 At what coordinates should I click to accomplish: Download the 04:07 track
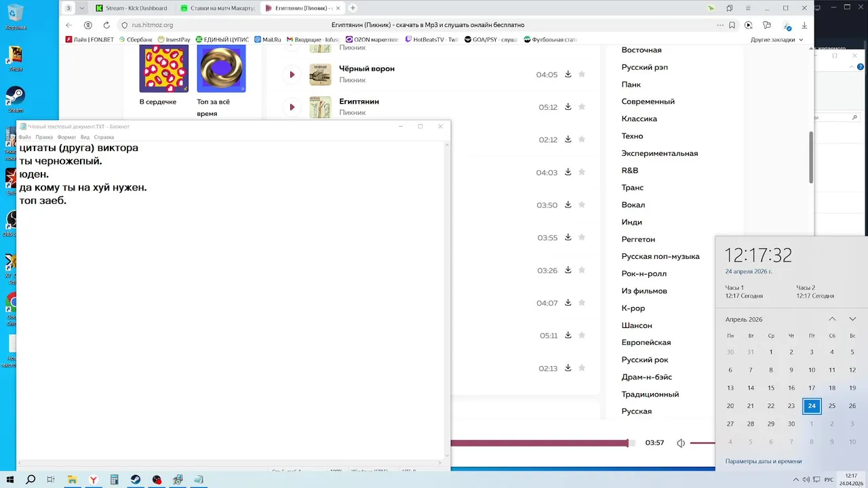coord(568,302)
